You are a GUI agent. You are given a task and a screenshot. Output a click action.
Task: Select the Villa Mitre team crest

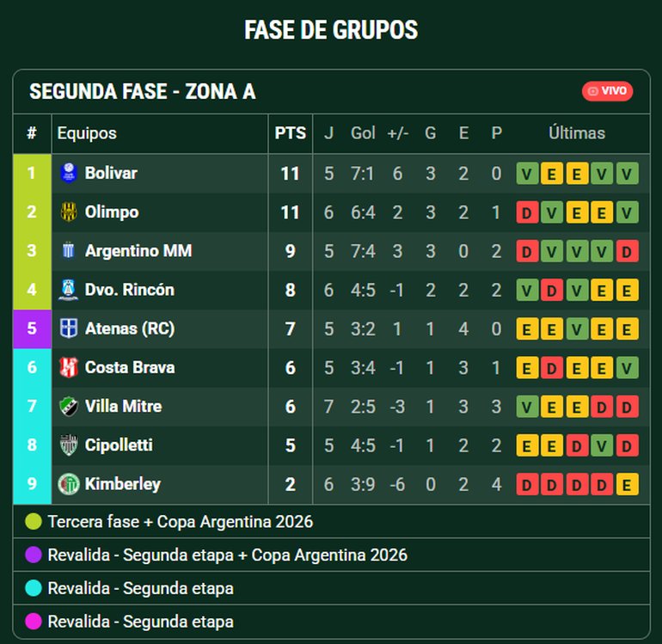[x=69, y=406]
